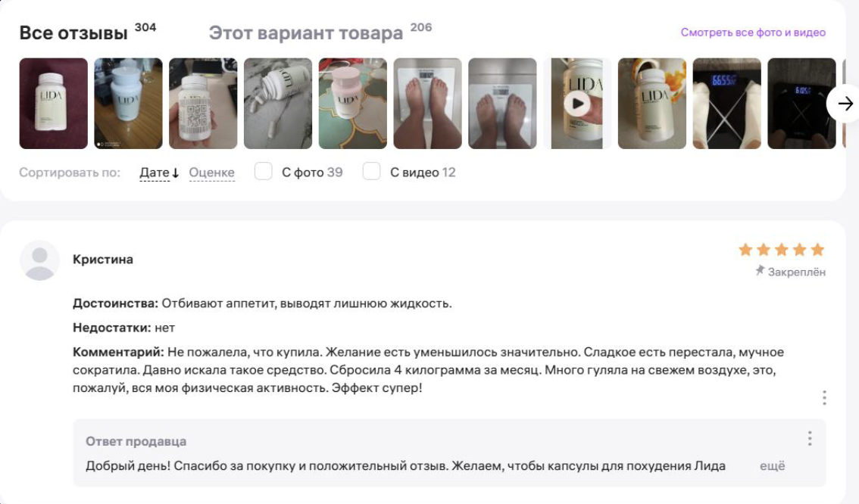Play the LIDA bottle video thumbnail
This screenshot has height=504, width=859.
(x=577, y=104)
